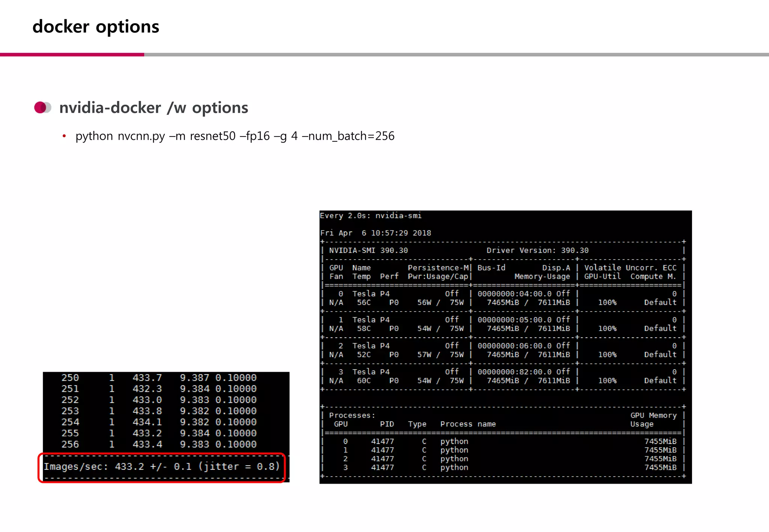Screen dimensions: 769x532
Task: Click the value 434.1 in row 254
Action: pyautogui.click(x=147, y=422)
